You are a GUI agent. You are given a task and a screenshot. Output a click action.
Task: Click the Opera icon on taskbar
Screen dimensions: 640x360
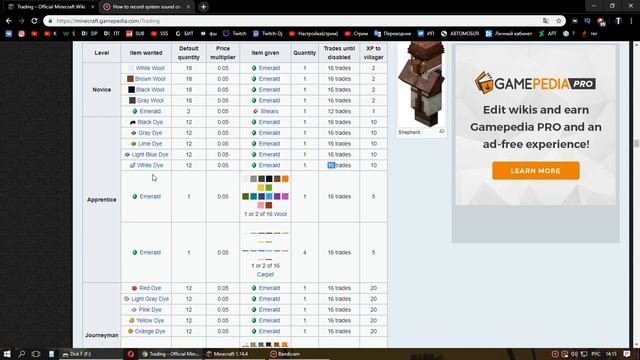tap(131, 354)
